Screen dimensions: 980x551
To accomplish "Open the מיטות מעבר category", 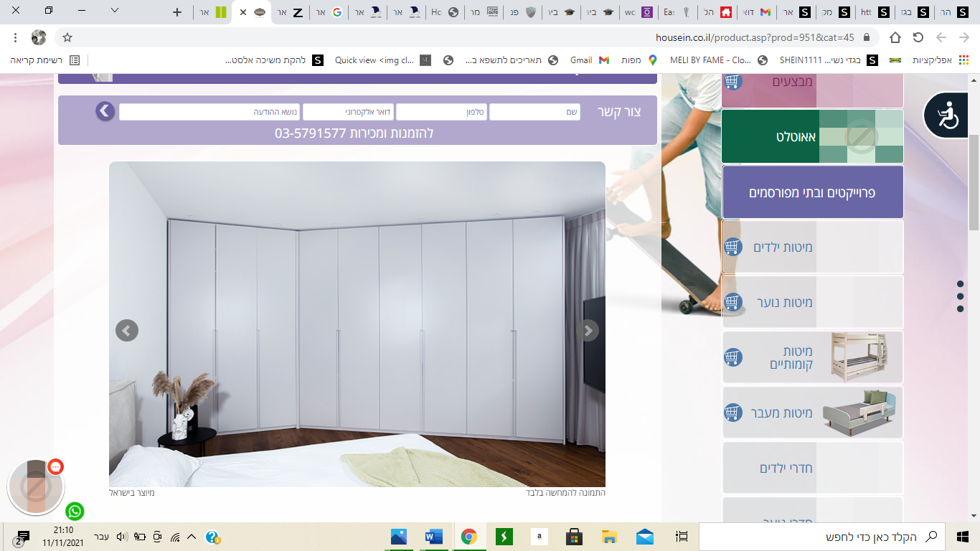I will [x=812, y=413].
